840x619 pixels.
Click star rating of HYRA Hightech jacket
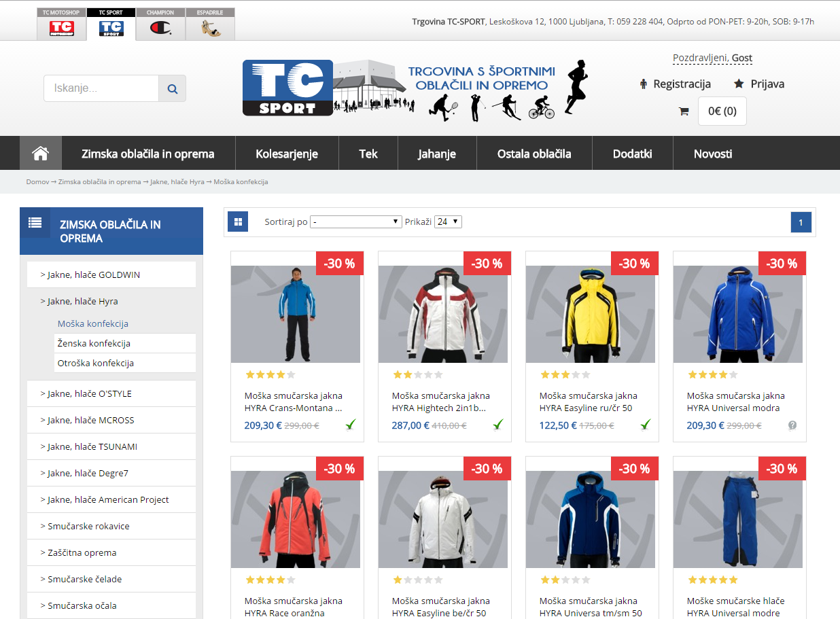(x=418, y=374)
